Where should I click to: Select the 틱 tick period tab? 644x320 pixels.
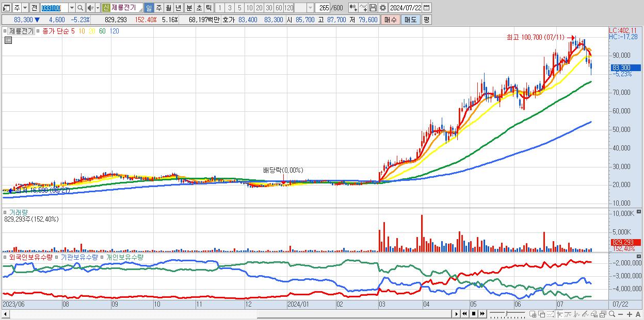(x=208, y=8)
